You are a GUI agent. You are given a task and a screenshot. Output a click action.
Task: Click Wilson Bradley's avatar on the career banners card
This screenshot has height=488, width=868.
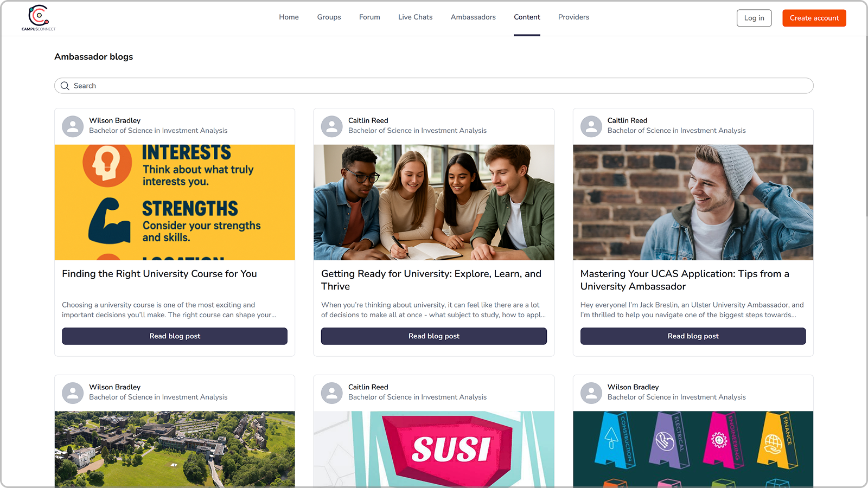591,393
